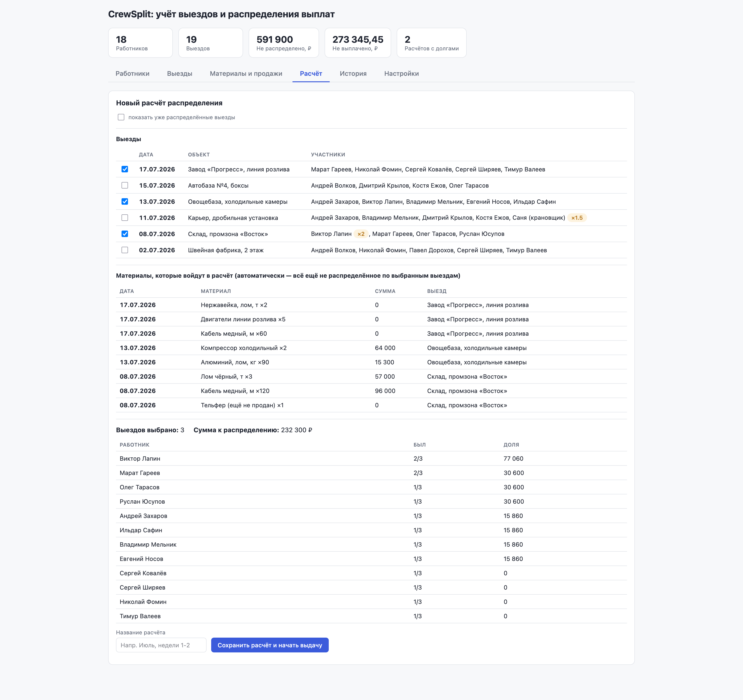Open the Настройки tab

coord(401,74)
